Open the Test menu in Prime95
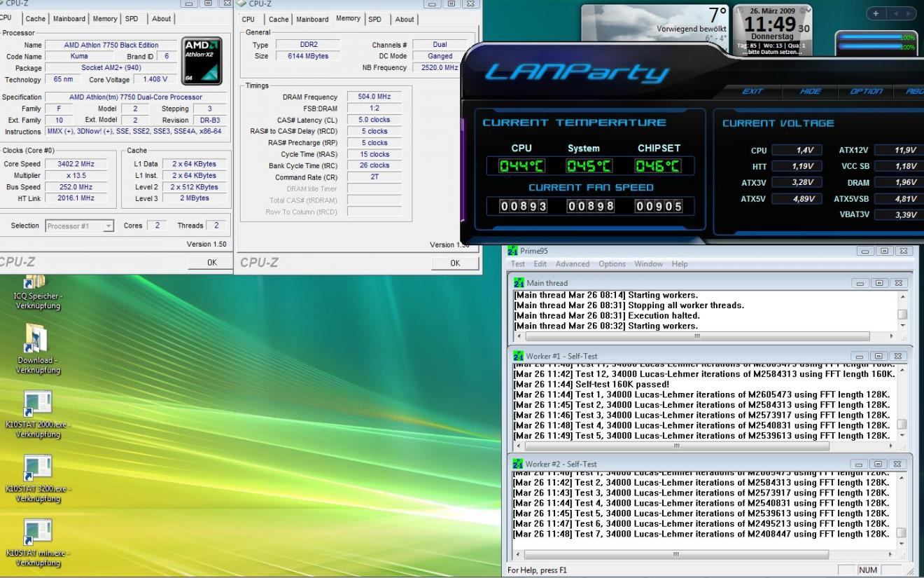The image size is (924, 578). click(x=518, y=264)
